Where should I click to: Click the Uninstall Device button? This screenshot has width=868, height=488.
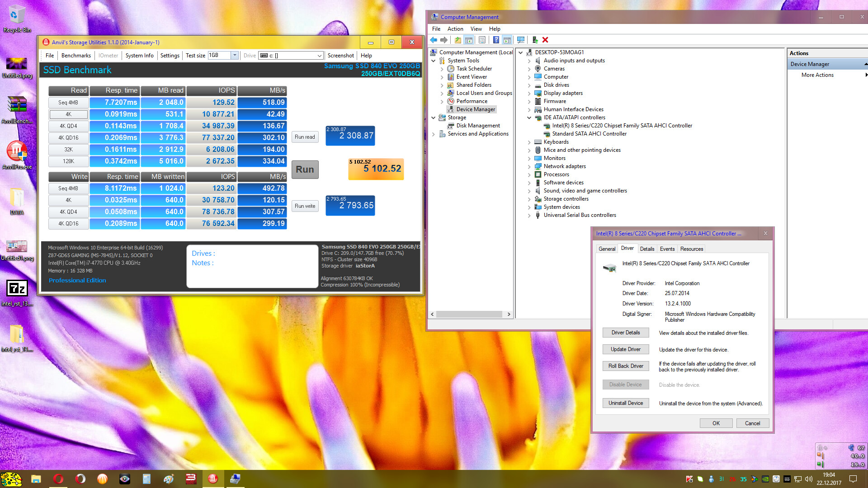[626, 403]
